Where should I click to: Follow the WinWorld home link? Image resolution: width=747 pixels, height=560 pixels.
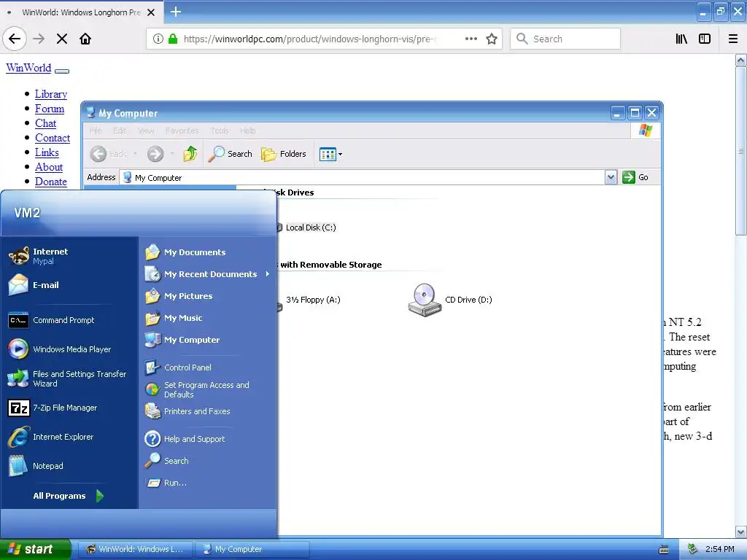point(28,68)
